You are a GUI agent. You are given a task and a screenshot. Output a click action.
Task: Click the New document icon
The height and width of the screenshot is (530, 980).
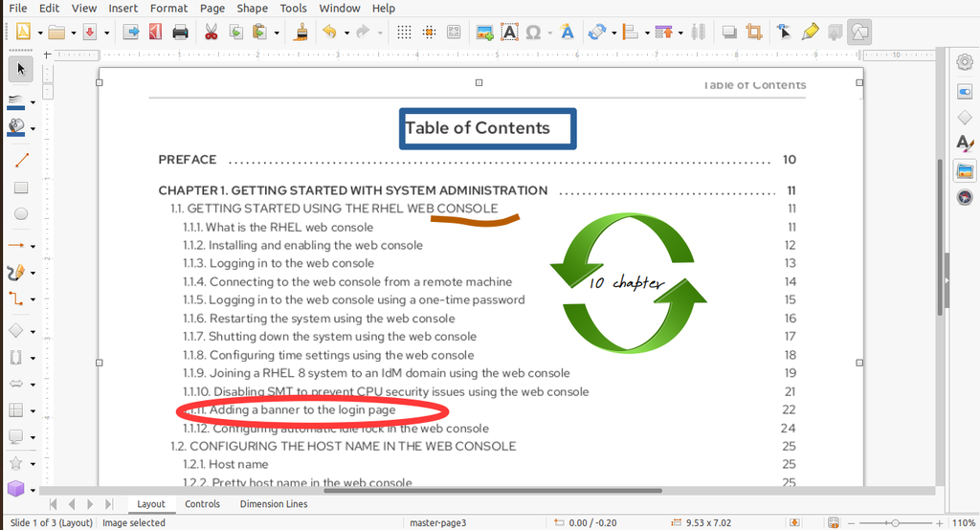23,32
